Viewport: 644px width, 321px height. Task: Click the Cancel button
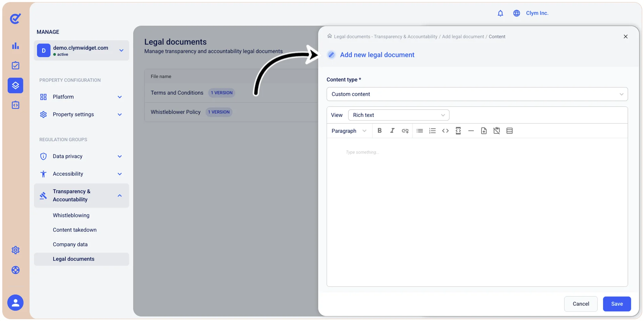click(x=581, y=304)
